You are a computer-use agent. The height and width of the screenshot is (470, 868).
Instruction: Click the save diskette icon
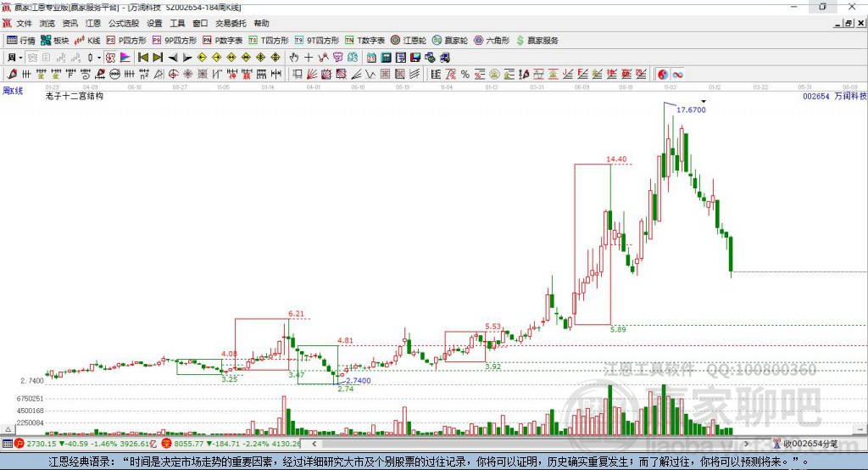[x=415, y=58]
